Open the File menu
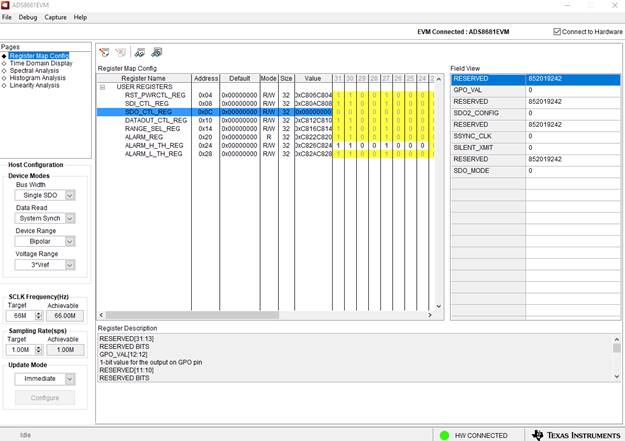This screenshot has width=625, height=441. coord(7,18)
